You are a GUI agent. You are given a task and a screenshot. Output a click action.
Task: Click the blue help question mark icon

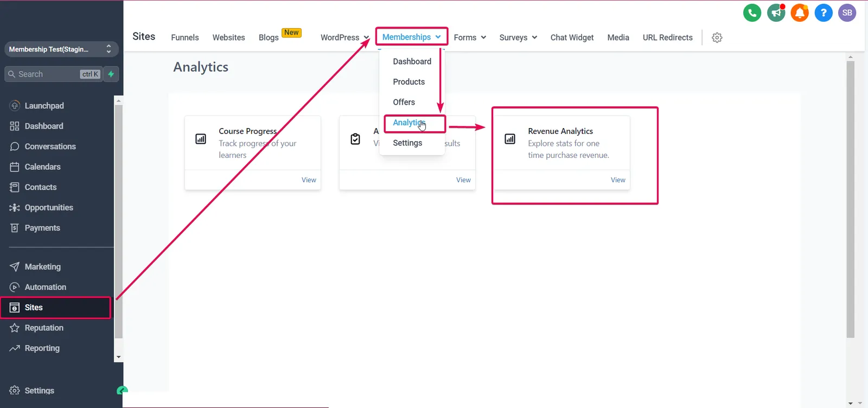[x=824, y=13]
